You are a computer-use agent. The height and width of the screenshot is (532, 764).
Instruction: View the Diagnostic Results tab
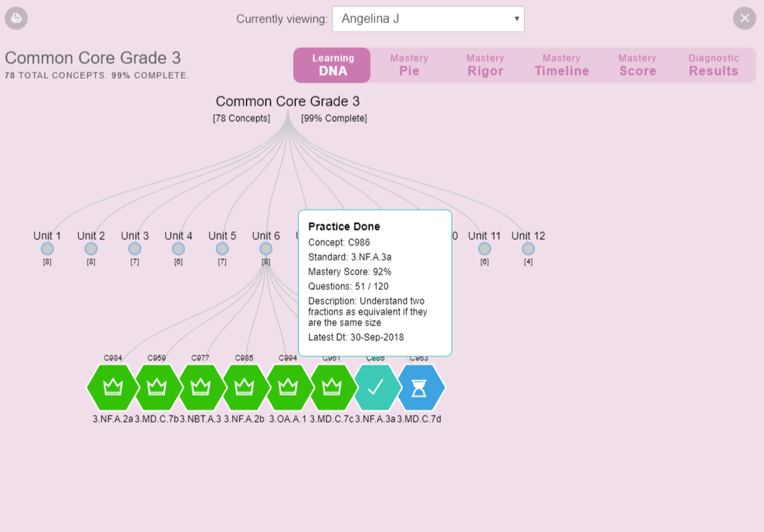[713, 65]
